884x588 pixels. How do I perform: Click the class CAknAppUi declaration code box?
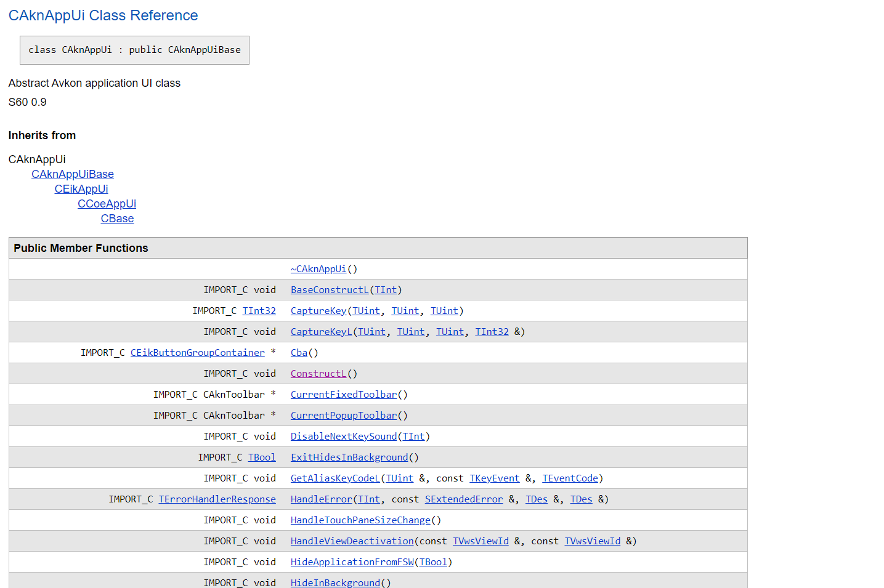tap(134, 50)
